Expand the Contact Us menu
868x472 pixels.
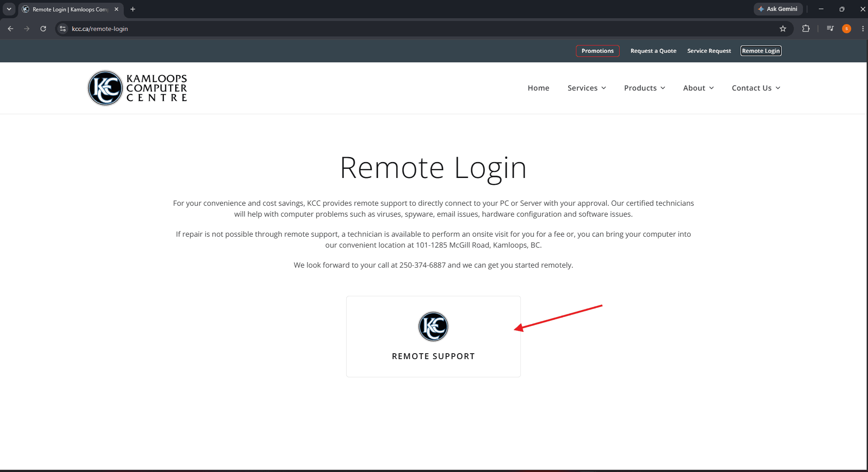(x=756, y=88)
